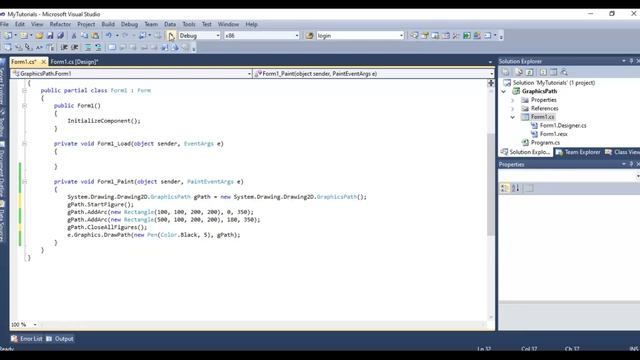640x360 pixels.
Task: Click the Redo toolbar icon
Action: [x=125, y=36]
